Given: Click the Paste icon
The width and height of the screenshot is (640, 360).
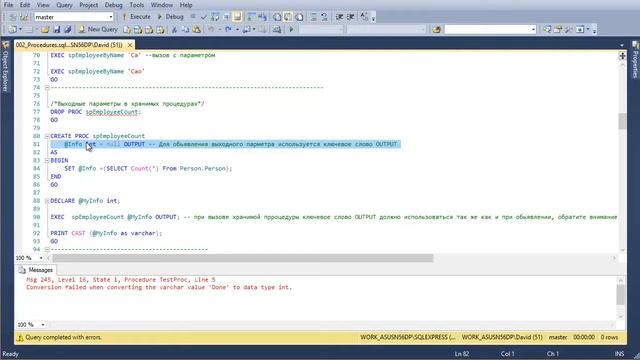Looking at the screenshot, I should click(196, 29).
